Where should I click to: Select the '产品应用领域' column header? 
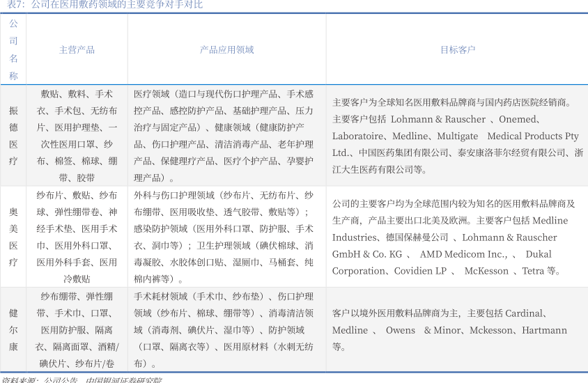pos(226,50)
